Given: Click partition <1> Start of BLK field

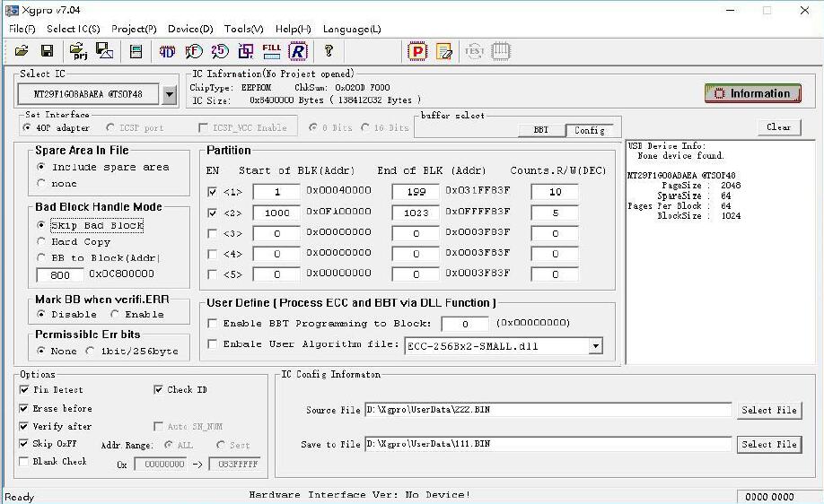Looking at the screenshot, I should 276,192.
